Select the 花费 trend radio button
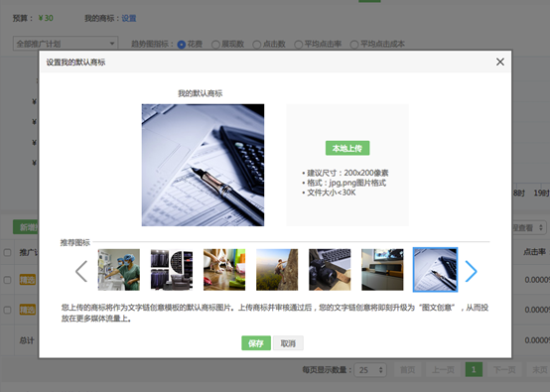The height and width of the screenshot is (392, 550). coord(182,45)
